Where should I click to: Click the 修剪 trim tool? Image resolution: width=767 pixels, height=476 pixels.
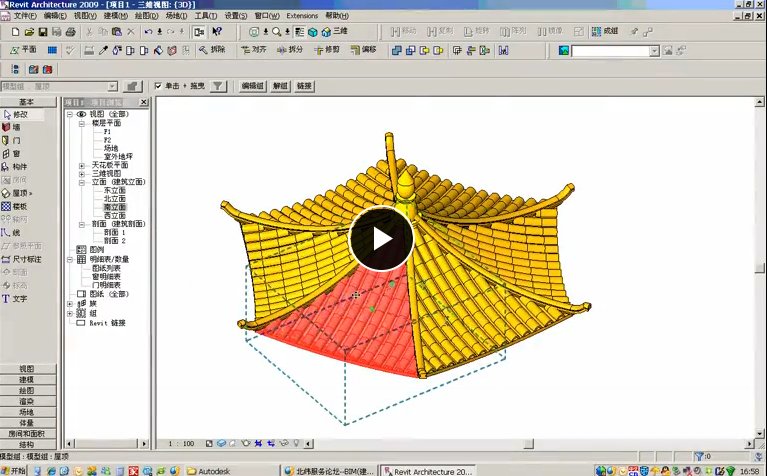tap(326, 50)
